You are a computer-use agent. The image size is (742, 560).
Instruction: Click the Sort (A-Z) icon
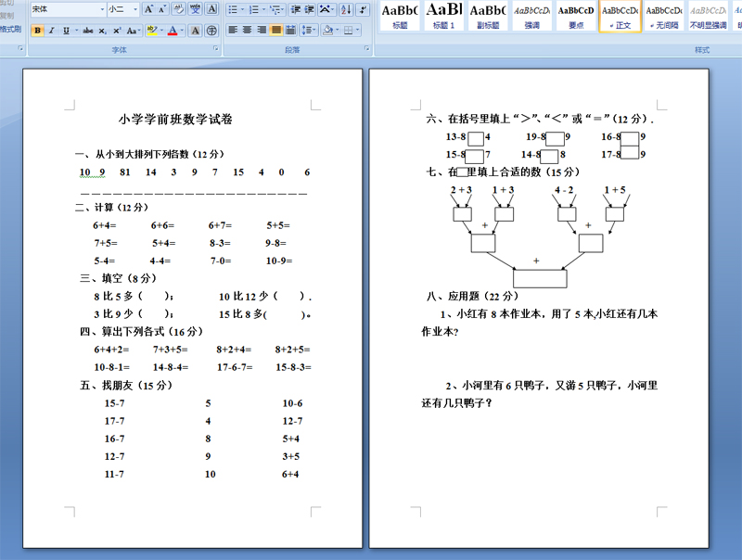[346, 9]
